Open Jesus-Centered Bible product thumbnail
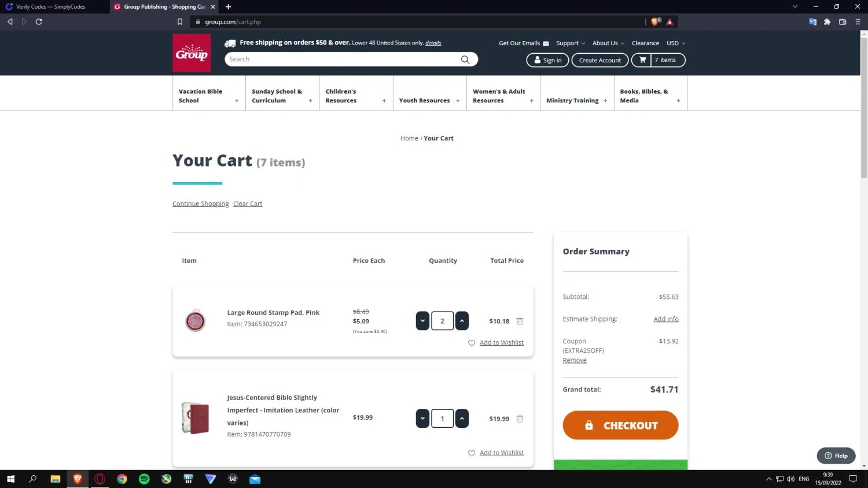Screen dimensions: 868x488 click(x=196, y=418)
